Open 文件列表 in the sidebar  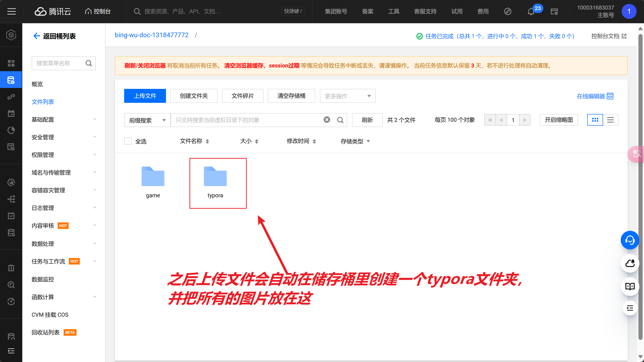pyautogui.click(x=43, y=102)
